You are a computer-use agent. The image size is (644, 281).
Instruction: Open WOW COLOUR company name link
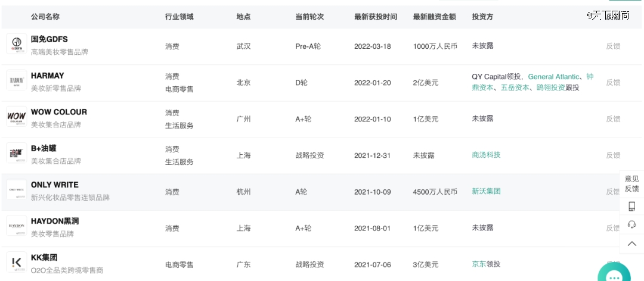coord(59,112)
